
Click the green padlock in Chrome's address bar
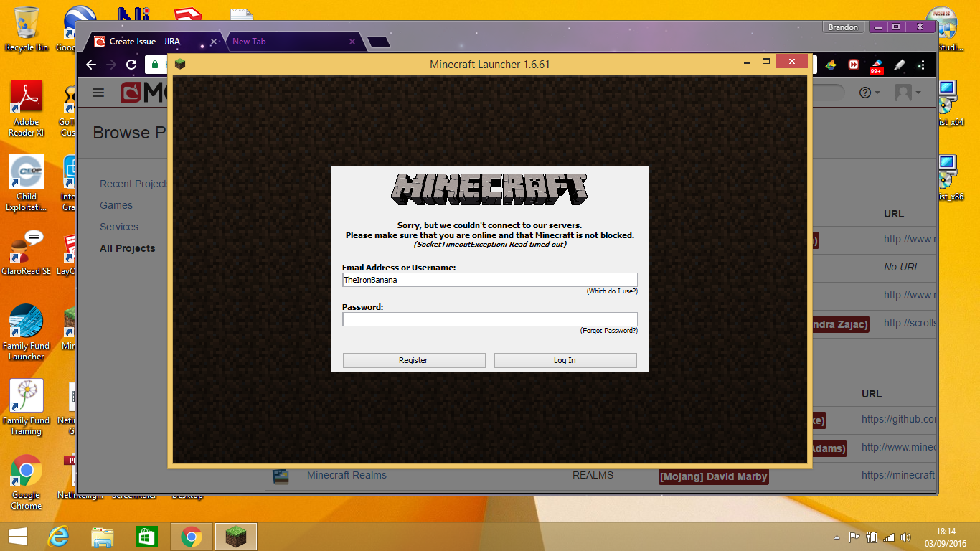click(153, 65)
